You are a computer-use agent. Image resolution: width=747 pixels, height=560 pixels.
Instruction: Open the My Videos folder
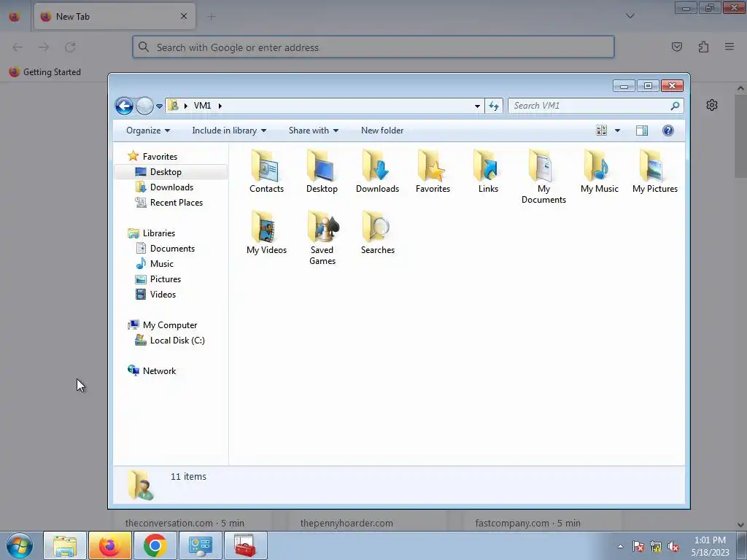click(266, 233)
